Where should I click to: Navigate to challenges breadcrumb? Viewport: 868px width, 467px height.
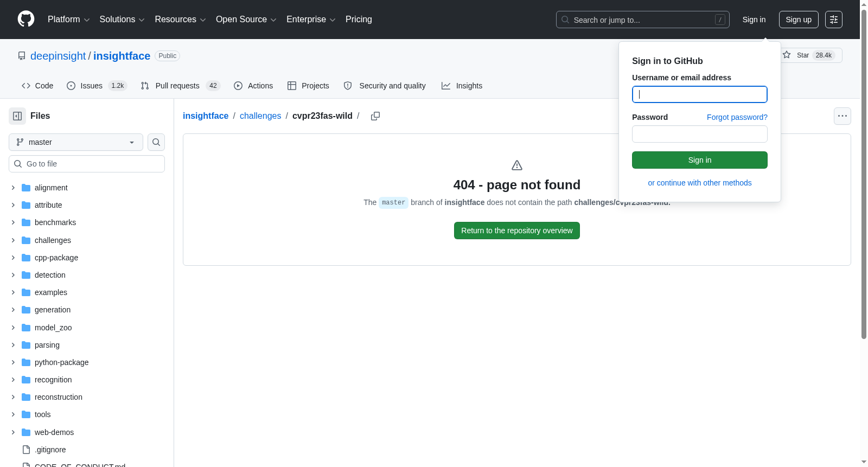(260, 116)
